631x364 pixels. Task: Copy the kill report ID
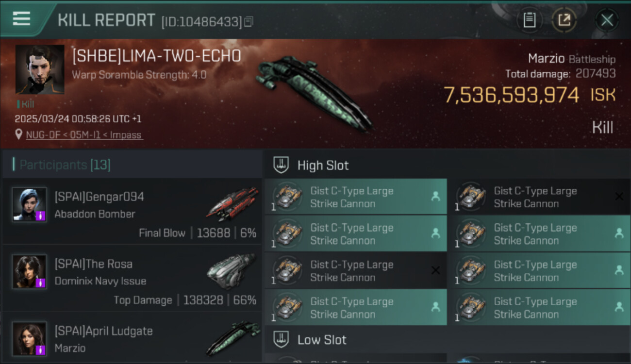point(249,21)
